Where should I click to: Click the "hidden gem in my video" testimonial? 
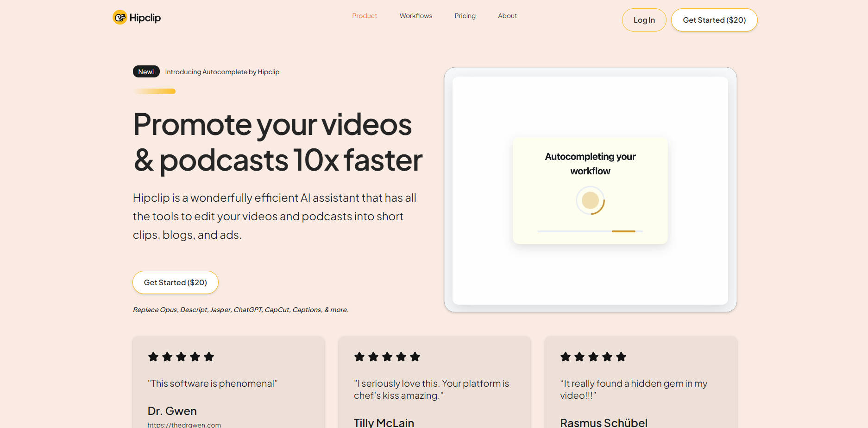click(633, 389)
